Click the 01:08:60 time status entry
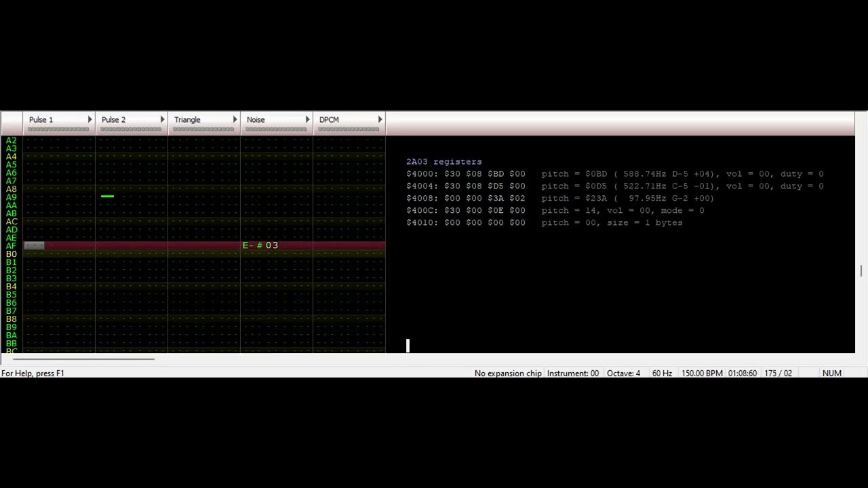 pyautogui.click(x=743, y=373)
